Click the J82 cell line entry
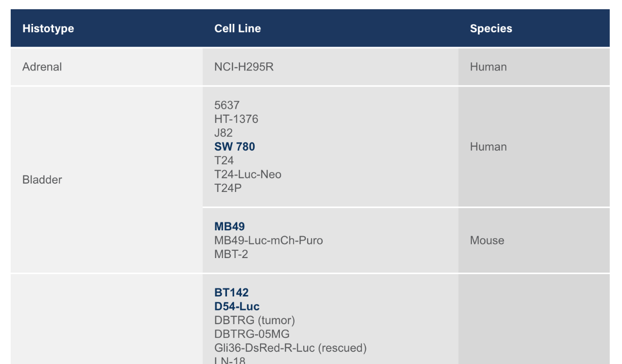Image resolution: width=622 pixels, height=364 pixels. [224, 133]
